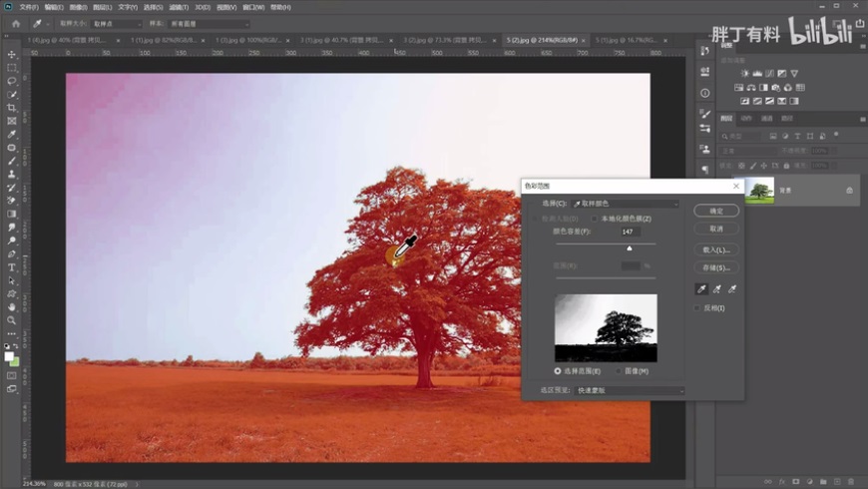This screenshot has height=489, width=868.
Task: Select the Move tool in the toolbar
Action: 12,55
